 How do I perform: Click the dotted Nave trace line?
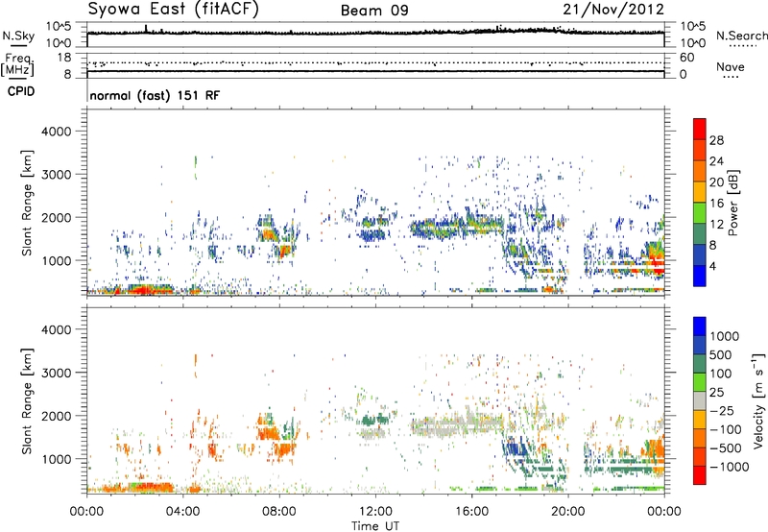tap(375, 63)
